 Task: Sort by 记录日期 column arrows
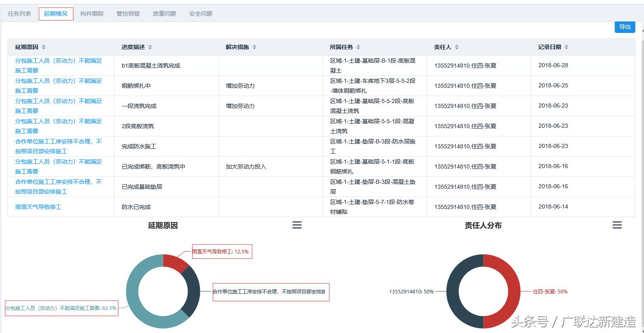coord(566,47)
